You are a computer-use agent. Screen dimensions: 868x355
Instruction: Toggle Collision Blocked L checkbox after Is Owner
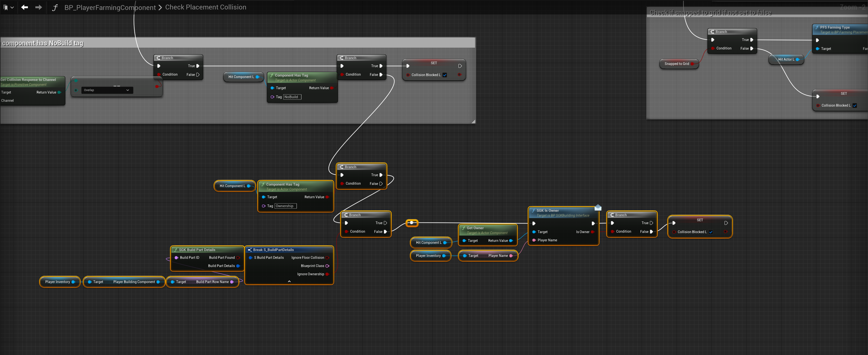(x=711, y=232)
